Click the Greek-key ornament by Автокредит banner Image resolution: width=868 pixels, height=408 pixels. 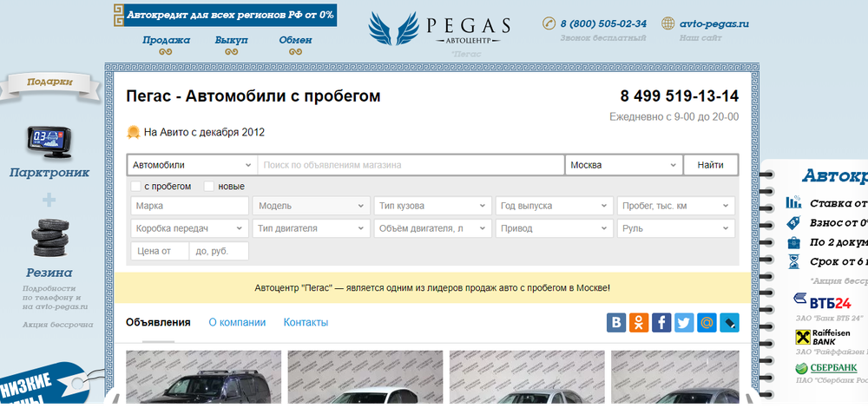118,16
